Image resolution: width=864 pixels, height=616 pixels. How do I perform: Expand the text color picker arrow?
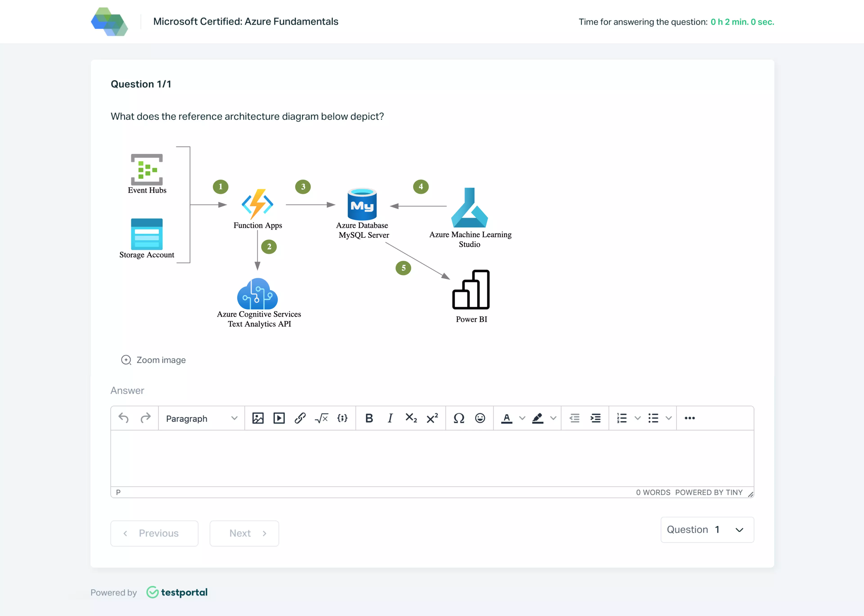click(522, 418)
